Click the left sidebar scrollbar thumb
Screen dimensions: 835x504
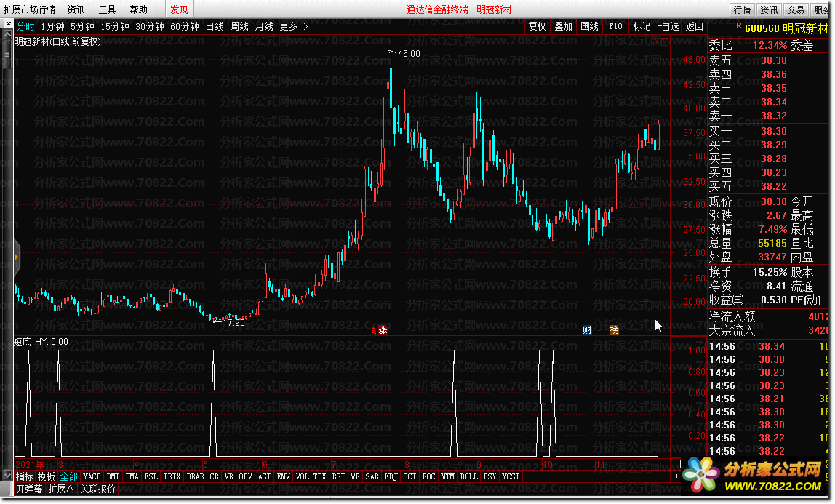pos(7,55)
